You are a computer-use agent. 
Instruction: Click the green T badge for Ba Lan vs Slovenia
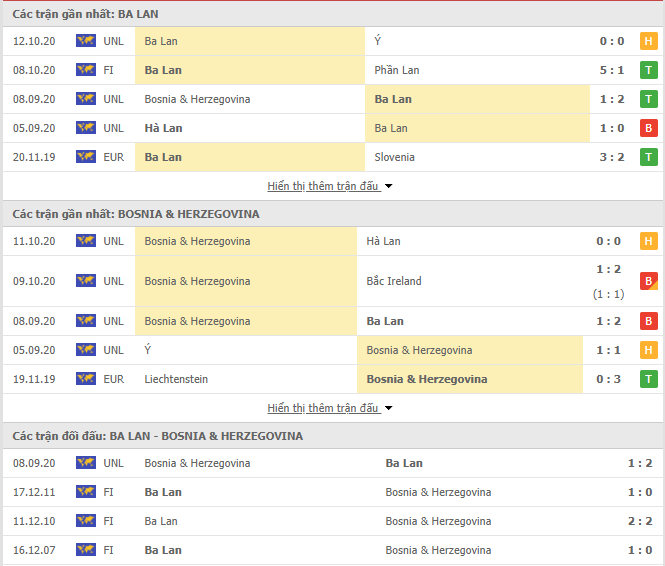point(648,157)
